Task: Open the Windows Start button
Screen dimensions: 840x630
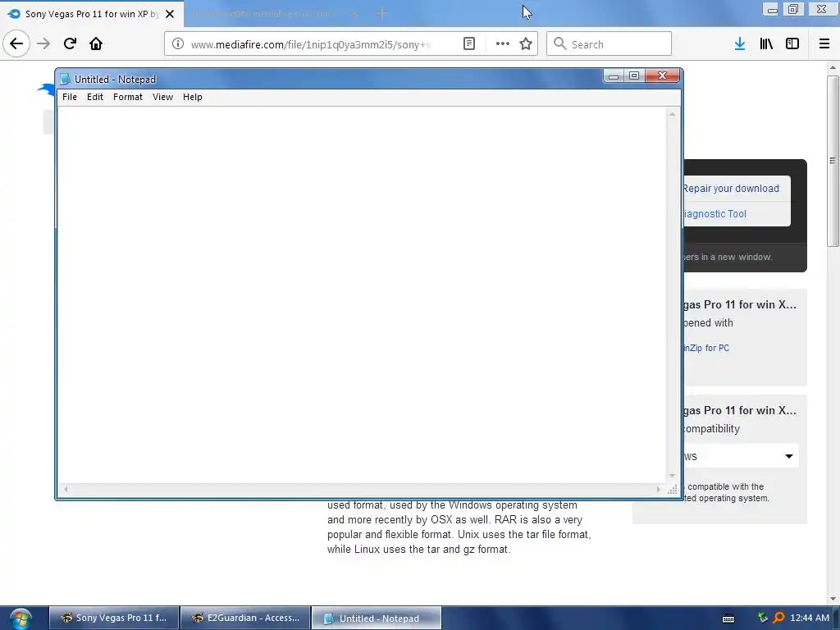Action: [x=21, y=619]
